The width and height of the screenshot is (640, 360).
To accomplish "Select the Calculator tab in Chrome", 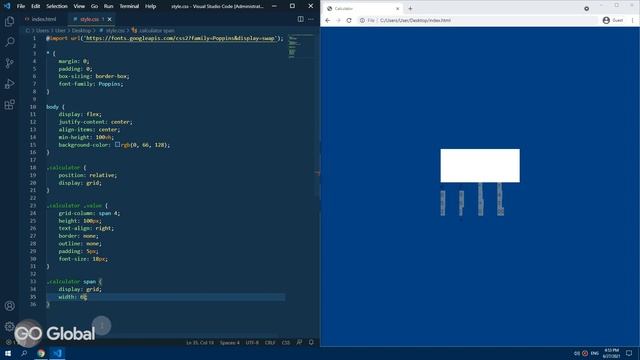I will click(x=362, y=8).
